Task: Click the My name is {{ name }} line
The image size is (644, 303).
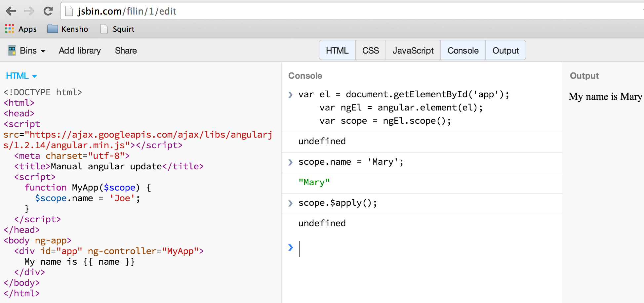Action: pyautogui.click(x=80, y=262)
